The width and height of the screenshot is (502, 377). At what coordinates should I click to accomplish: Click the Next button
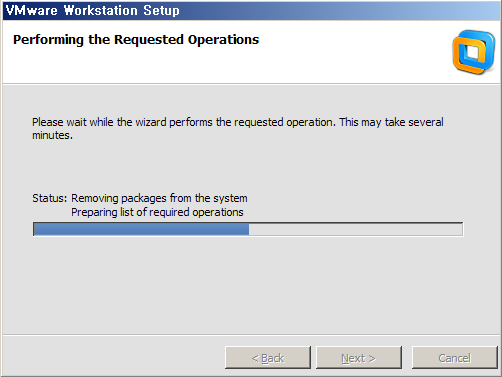(359, 358)
